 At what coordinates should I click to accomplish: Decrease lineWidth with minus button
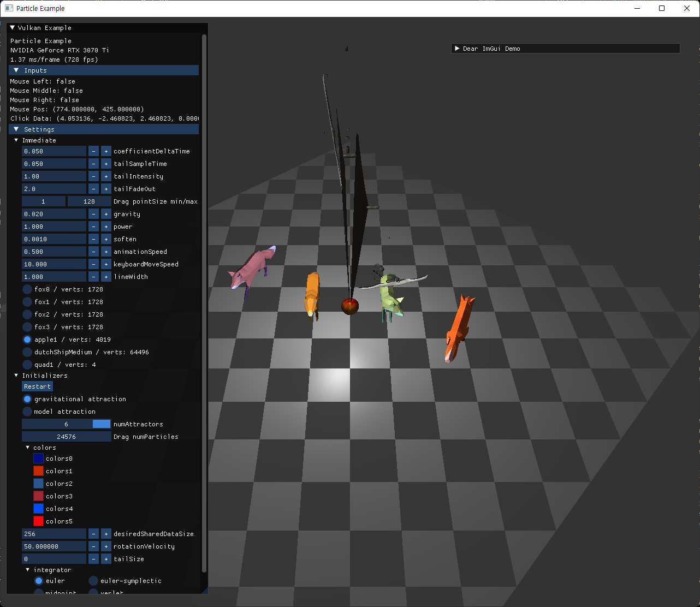[93, 277]
